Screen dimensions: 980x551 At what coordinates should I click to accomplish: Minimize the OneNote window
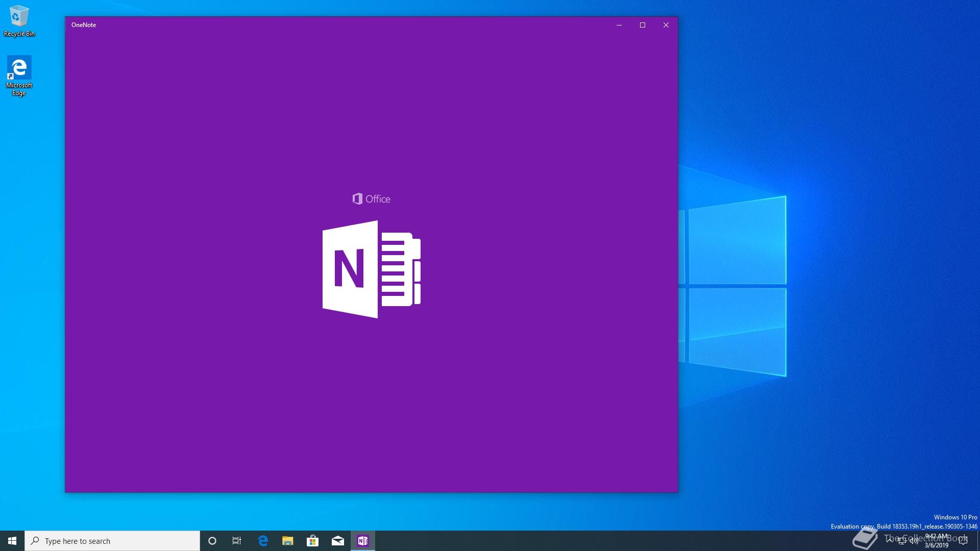[619, 25]
